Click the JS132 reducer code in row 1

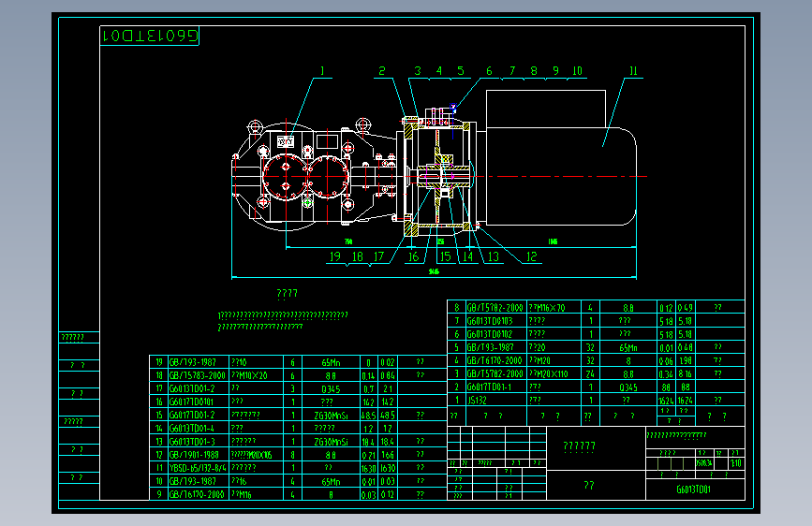[477, 401]
